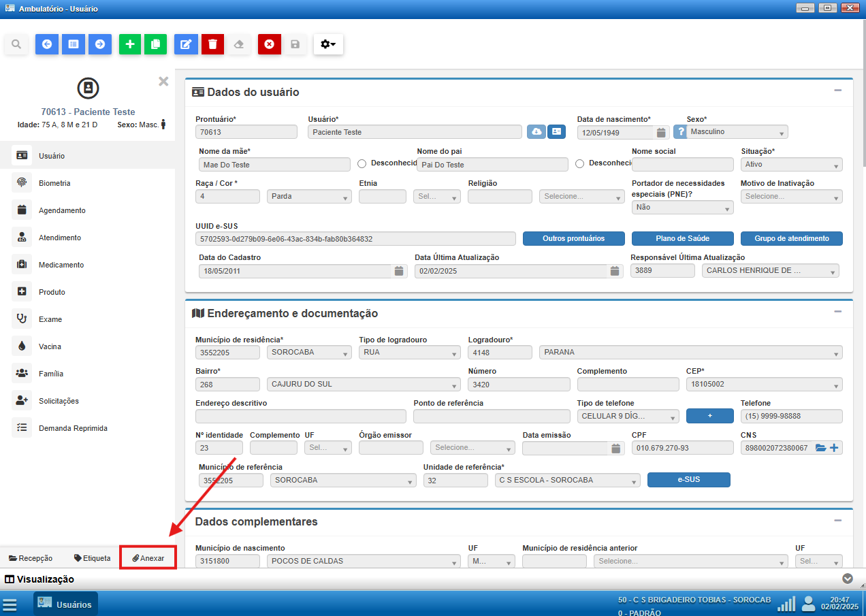This screenshot has width=866, height=616.
Task: Open calendar for Data de nascimento
Action: (660, 133)
